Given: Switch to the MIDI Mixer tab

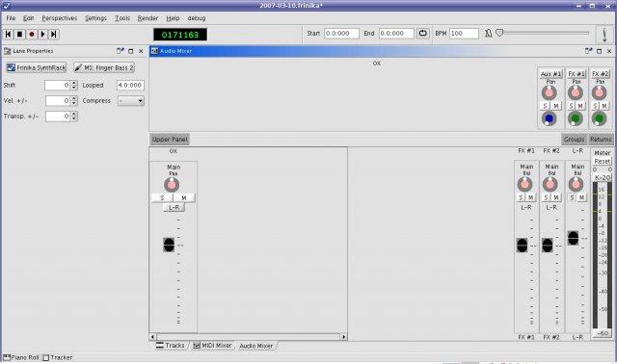Looking at the screenshot, I should click(x=213, y=346).
